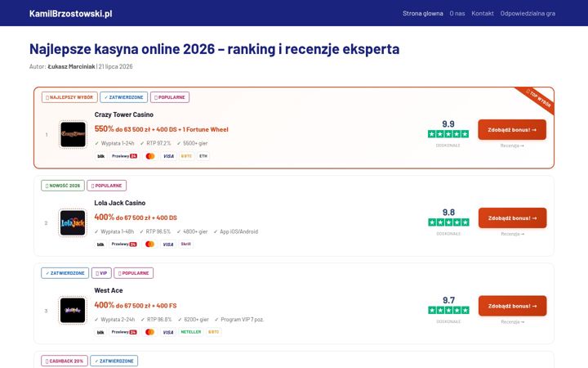Viewport: 588px width, 368px height.
Task: Open Recenzja link under Lola Jack button
Action: pos(512,234)
